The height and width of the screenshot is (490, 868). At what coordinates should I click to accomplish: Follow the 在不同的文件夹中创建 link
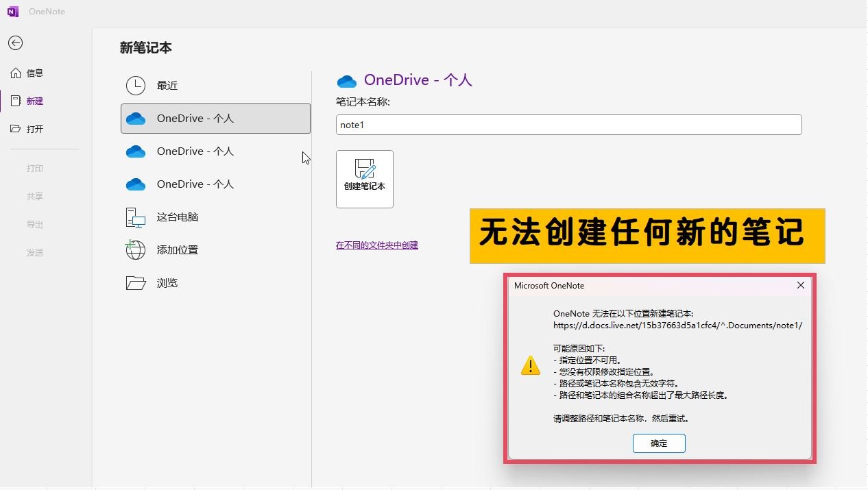pos(377,245)
